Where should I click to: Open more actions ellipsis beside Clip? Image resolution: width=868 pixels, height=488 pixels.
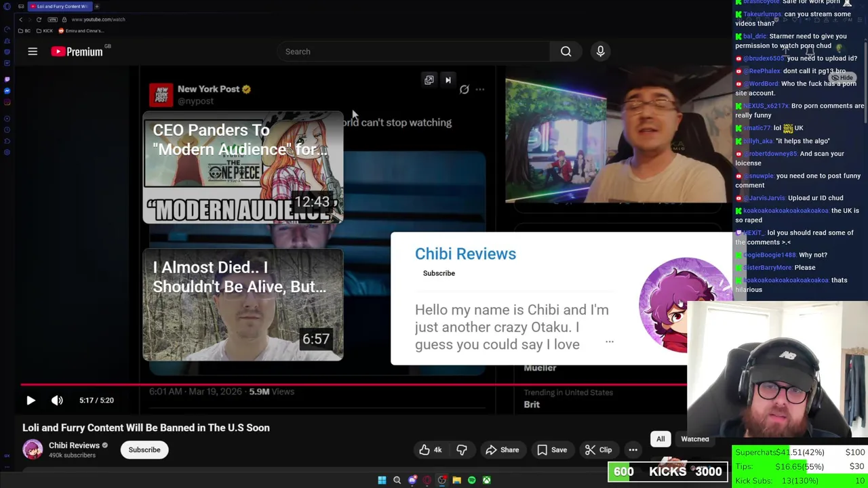click(633, 449)
